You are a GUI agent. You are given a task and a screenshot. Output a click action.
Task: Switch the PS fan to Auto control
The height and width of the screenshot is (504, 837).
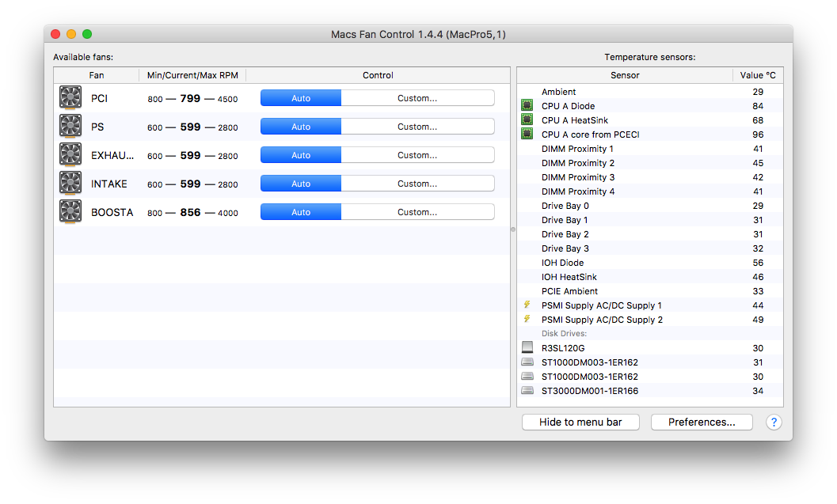click(x=301, y=127)
